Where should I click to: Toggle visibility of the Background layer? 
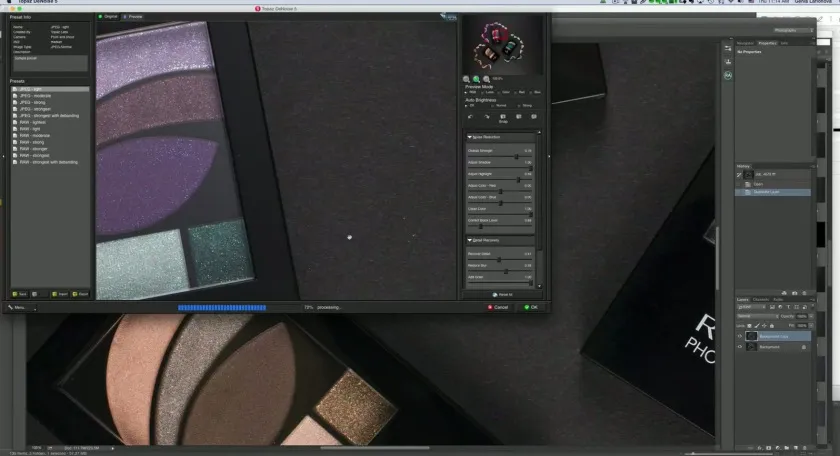741,347
